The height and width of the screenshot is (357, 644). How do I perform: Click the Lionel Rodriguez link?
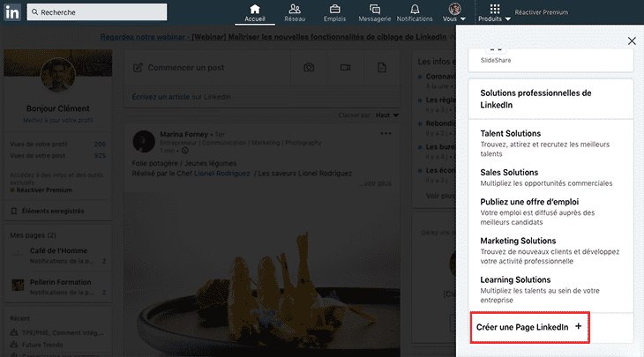pos(221,173)
